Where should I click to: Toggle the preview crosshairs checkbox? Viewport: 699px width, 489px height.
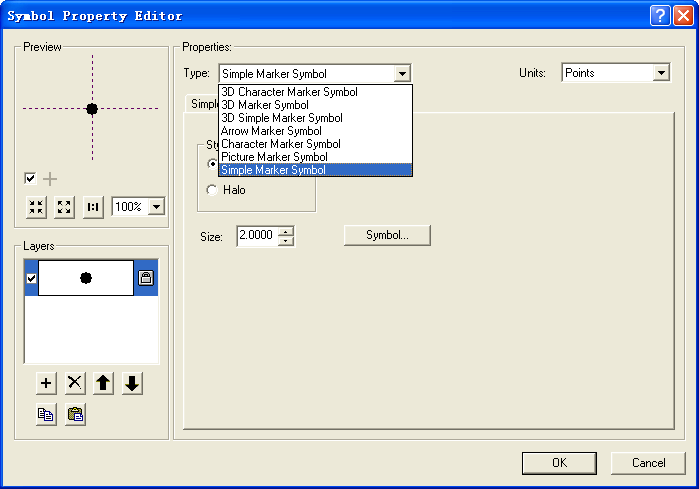31,179
